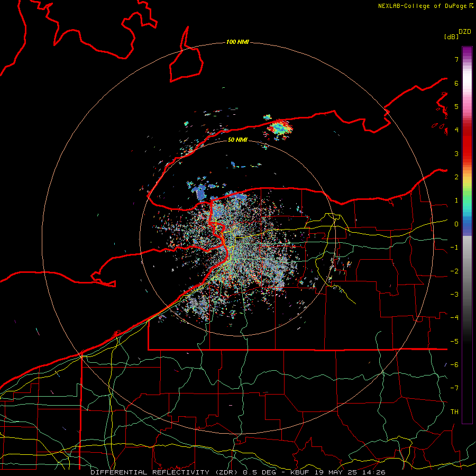Click the 0 value on the color scale
Viewport: 476px width, 476px height.
(456, 224)
